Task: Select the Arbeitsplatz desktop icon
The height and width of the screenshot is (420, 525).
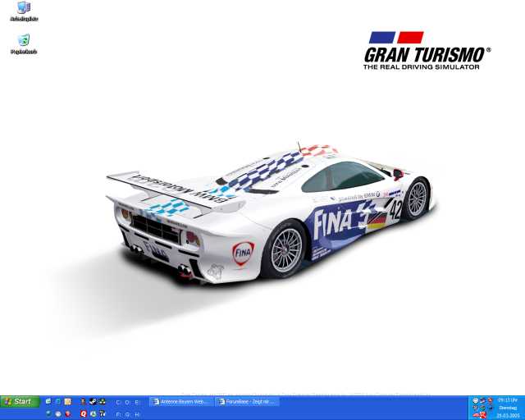Action: [24, 11]
